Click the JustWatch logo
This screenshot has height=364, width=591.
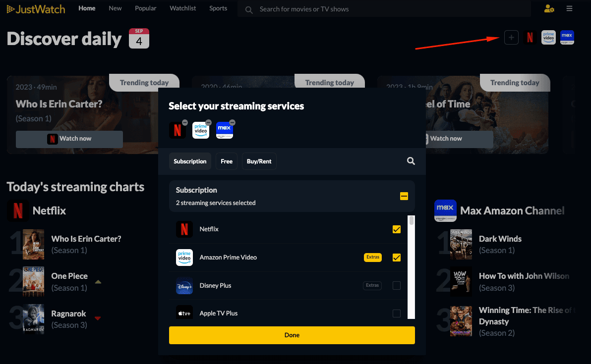pyautogui.click(x=36, y=9)
